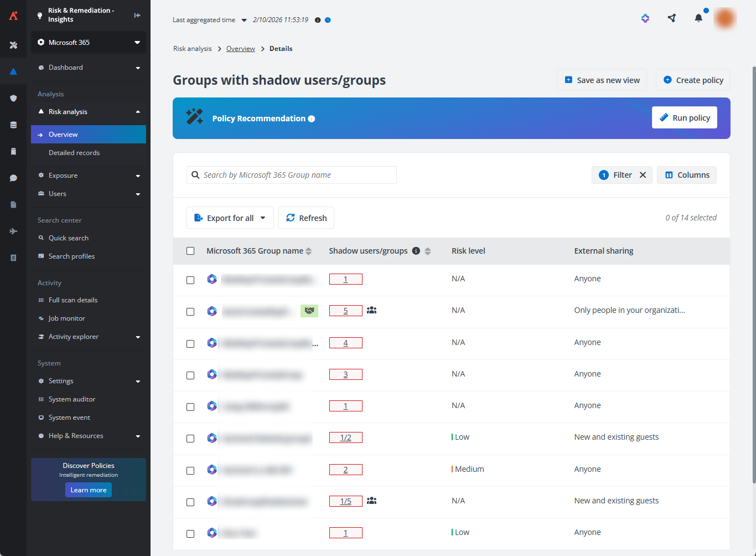Clear the filter with the X icon
The width and height of the screenshot is (756, 556).
(643, 175)
